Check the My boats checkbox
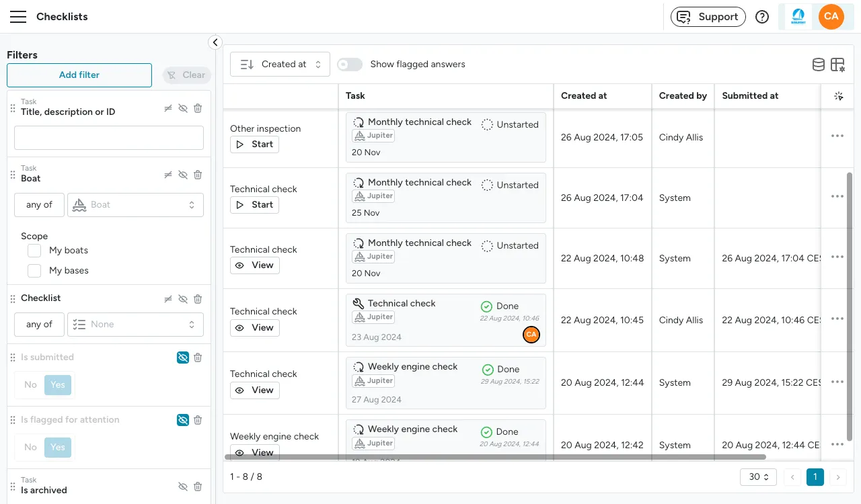The height and width of the screenshot is (504, 861). point(34,251)
